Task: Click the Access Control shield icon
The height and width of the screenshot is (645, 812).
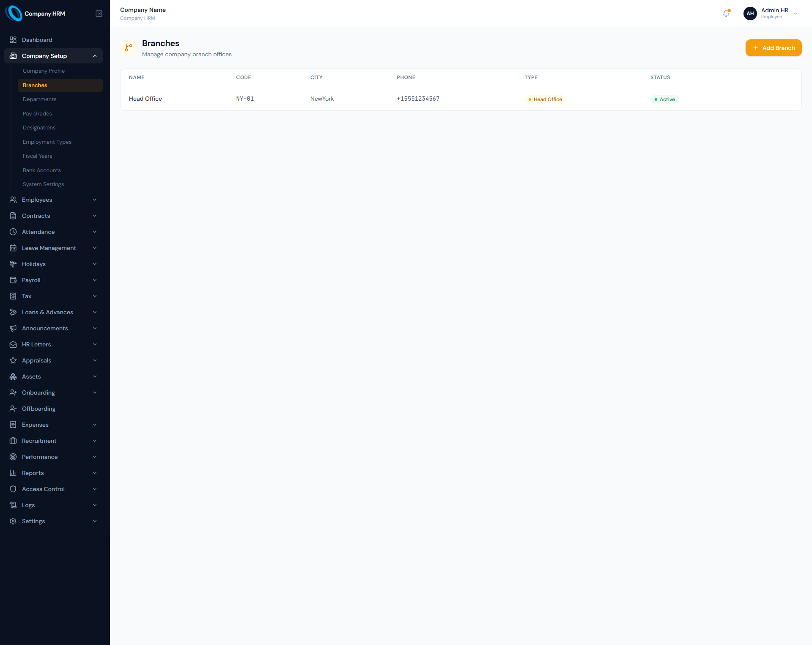Action: click(13, 489)
